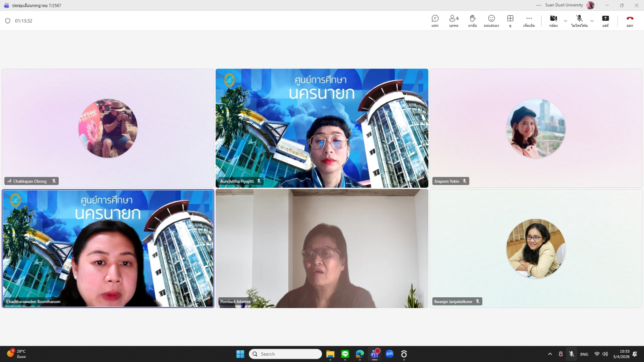Select Chadtharawadee Boonthanom's video tile
644x362 pixels.
[x=108, y=248]
